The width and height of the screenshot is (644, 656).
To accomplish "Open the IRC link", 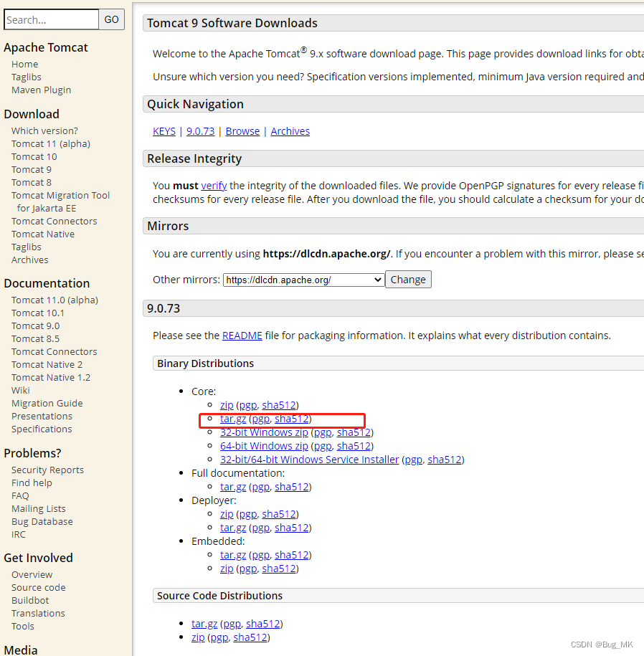I will click(x=19, y=535).
